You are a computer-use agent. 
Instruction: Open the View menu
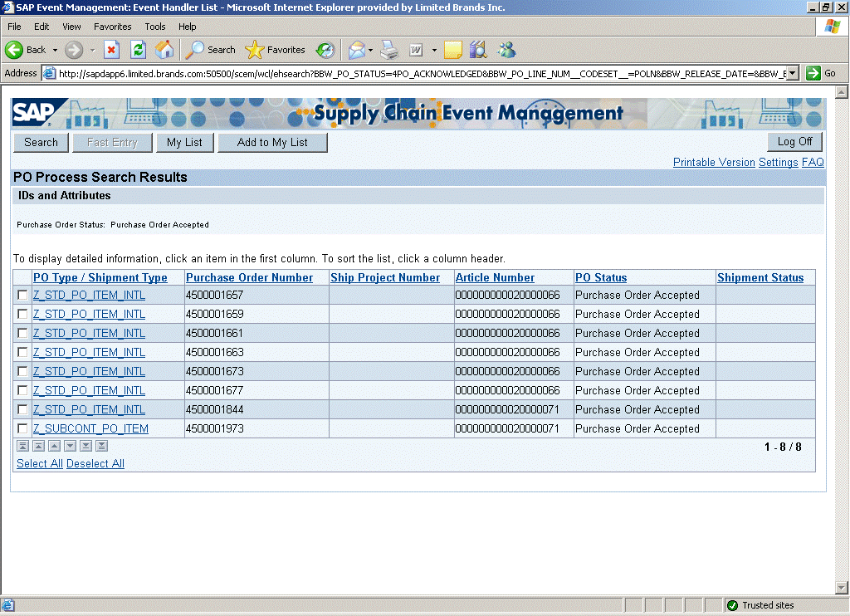coord(71,27)
